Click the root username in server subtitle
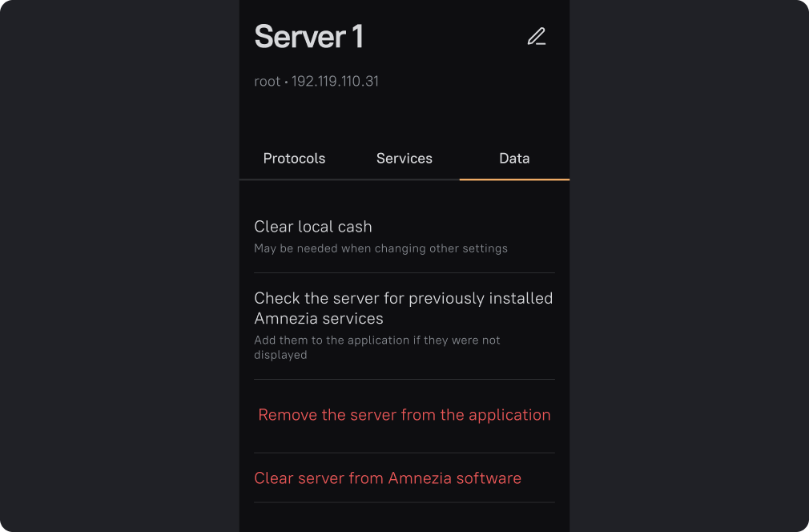The height and width of the screenshot is (532, 809). coord(267,82)
